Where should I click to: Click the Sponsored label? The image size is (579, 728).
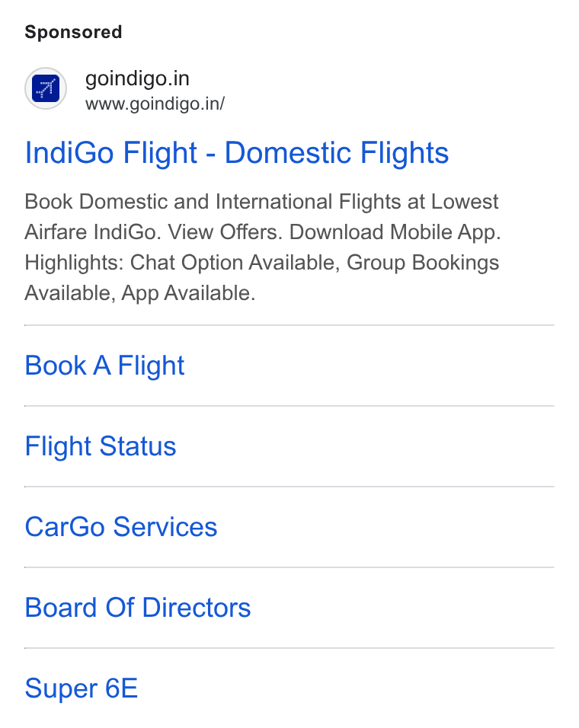pyautogui.click(x=73, y=32)
